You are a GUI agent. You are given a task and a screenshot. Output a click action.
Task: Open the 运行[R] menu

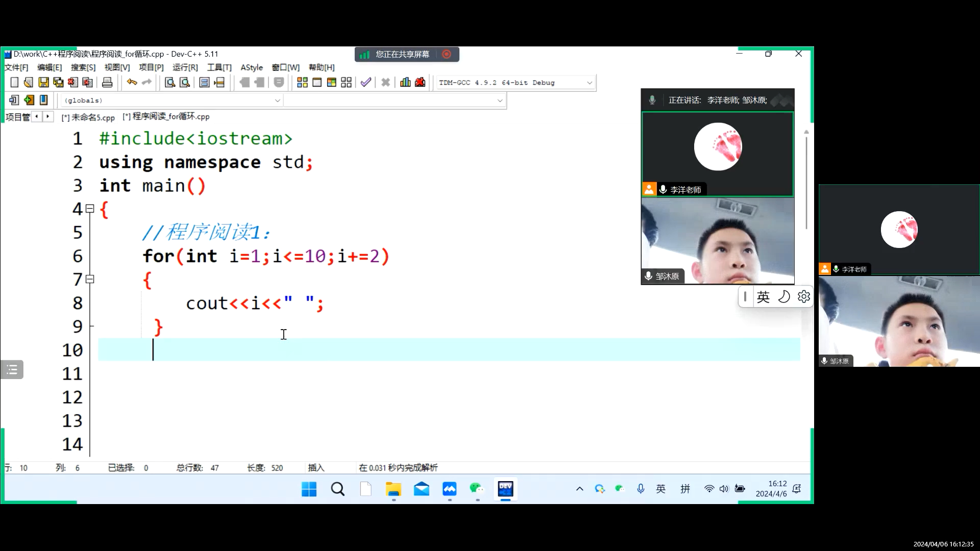point(185,67)
